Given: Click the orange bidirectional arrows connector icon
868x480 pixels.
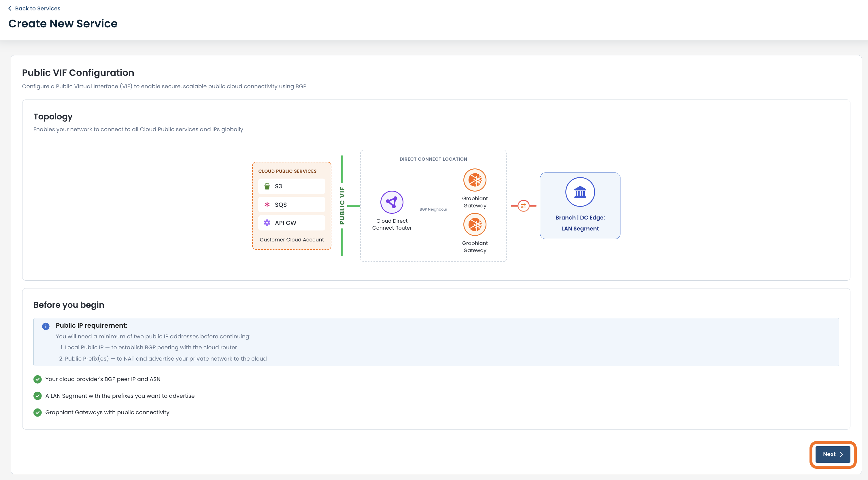Looking at the screenshot, I should [523, 205].
